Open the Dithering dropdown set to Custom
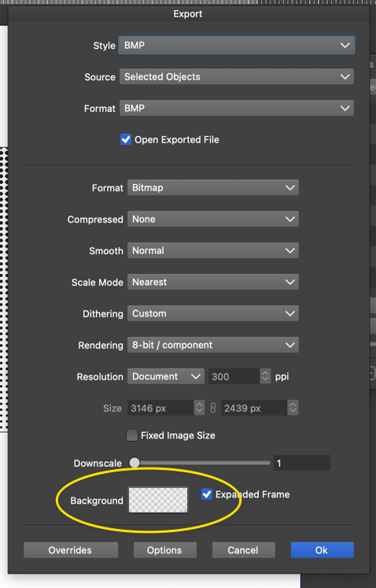The width and height of the screenshot is (376, 588). point(213,313)
